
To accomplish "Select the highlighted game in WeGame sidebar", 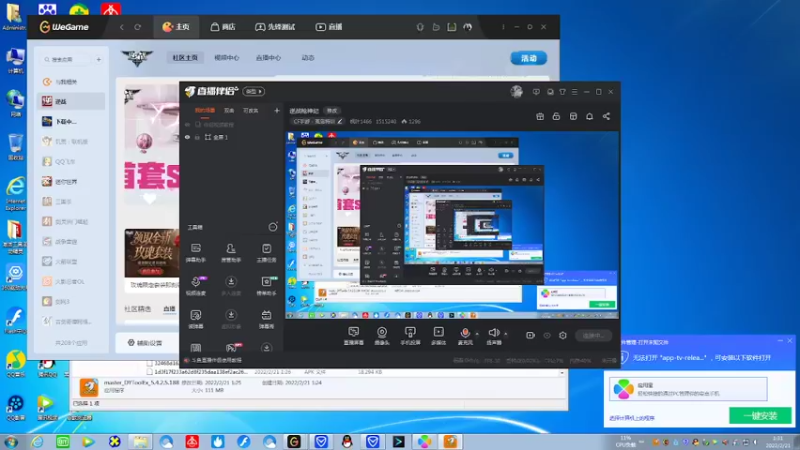I will click(x=71, y=101).
